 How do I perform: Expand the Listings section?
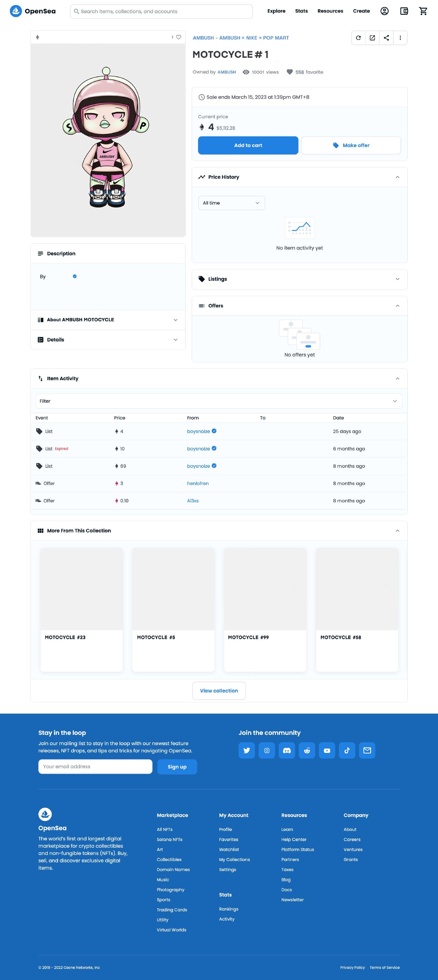397,279
